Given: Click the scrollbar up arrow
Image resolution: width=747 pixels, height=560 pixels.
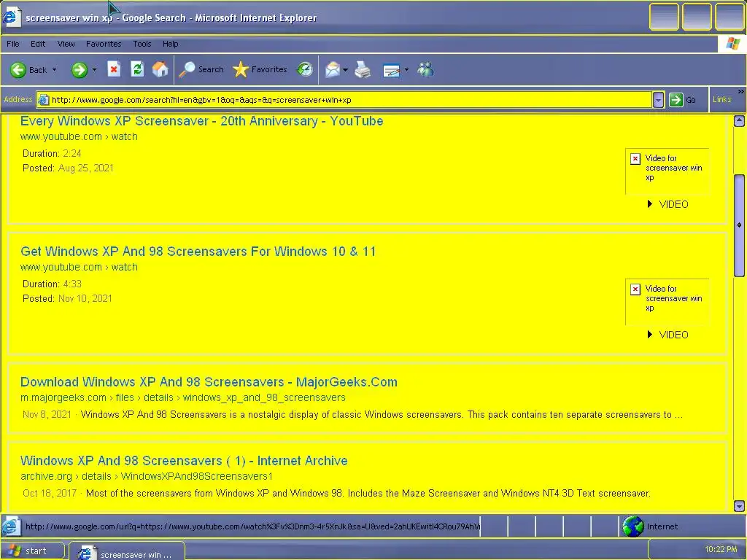Looking at the screenshot, I should coord(739,121).
